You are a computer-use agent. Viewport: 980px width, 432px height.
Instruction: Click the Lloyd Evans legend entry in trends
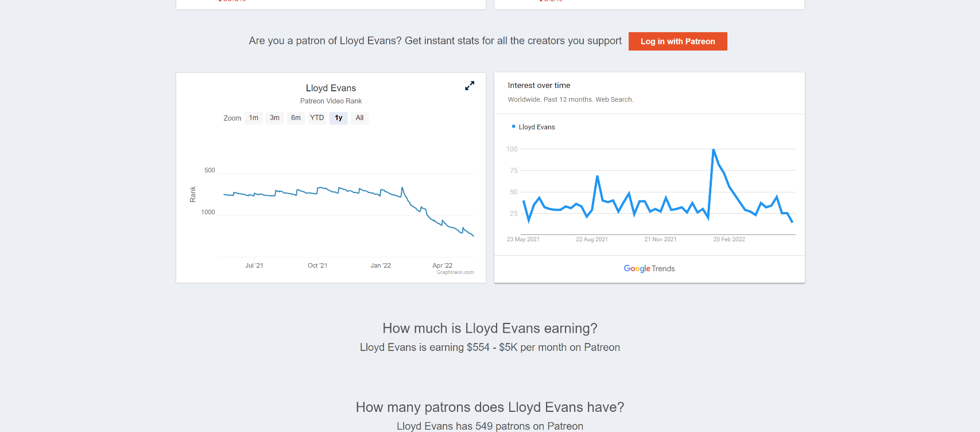(x=533, y=127)
